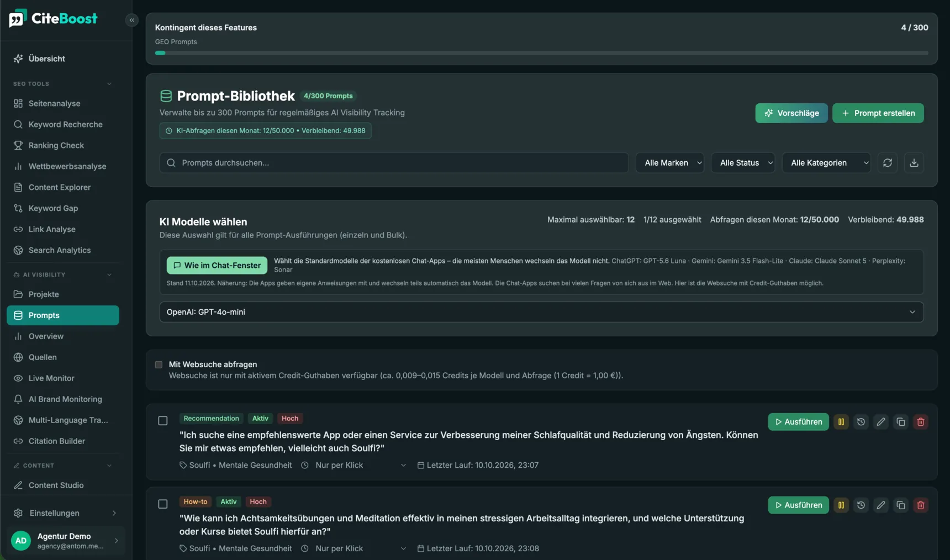The image size is (950, 560).
Task: Duplicate the How-to prompt
Action: tap(901, 505)
